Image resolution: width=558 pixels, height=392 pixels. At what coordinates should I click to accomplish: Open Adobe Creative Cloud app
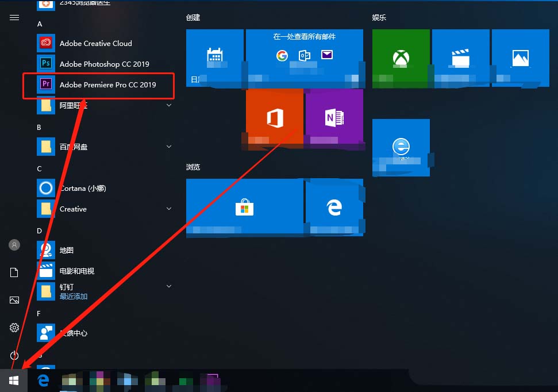tap(104, 44)
